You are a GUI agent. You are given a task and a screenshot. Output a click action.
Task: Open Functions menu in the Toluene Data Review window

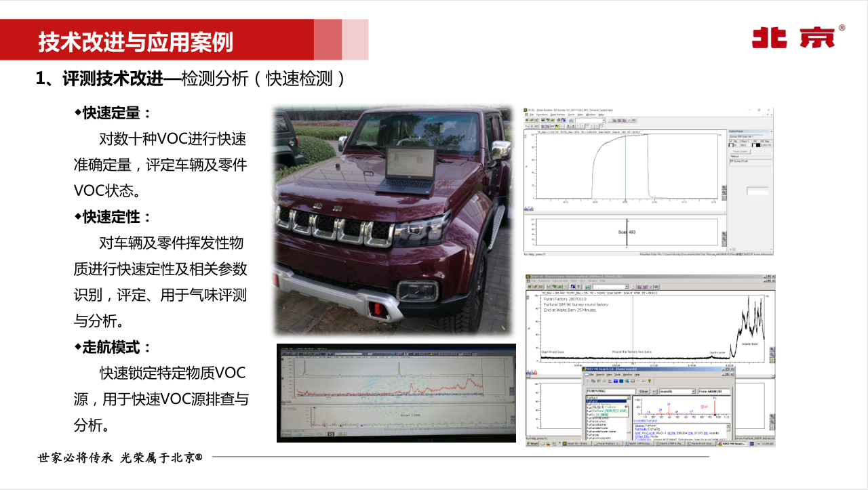pos(542,115)
